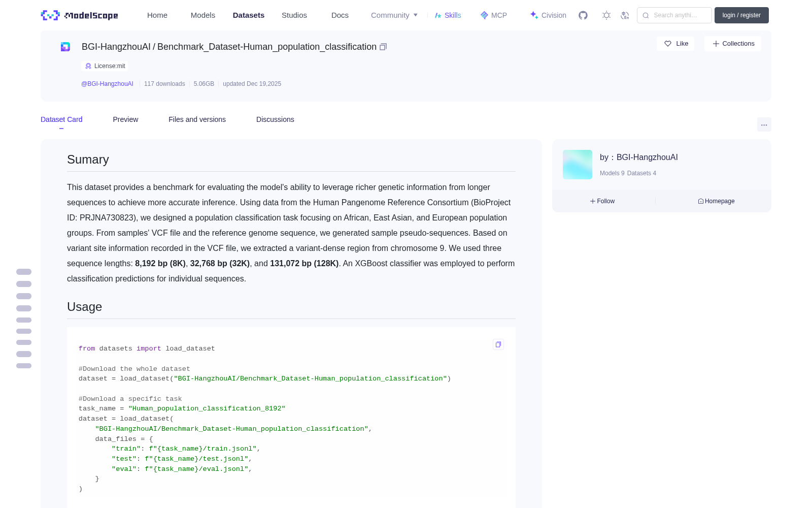Switch to the Discussions tab
Viewport: 812px width, 508px height.
click(x=275, y=119)
